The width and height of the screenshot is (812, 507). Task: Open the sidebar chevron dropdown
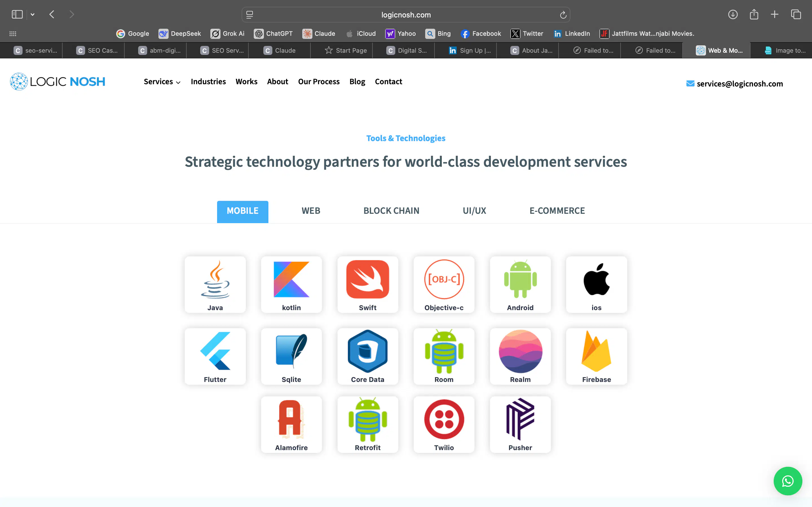tap(32, 14)
